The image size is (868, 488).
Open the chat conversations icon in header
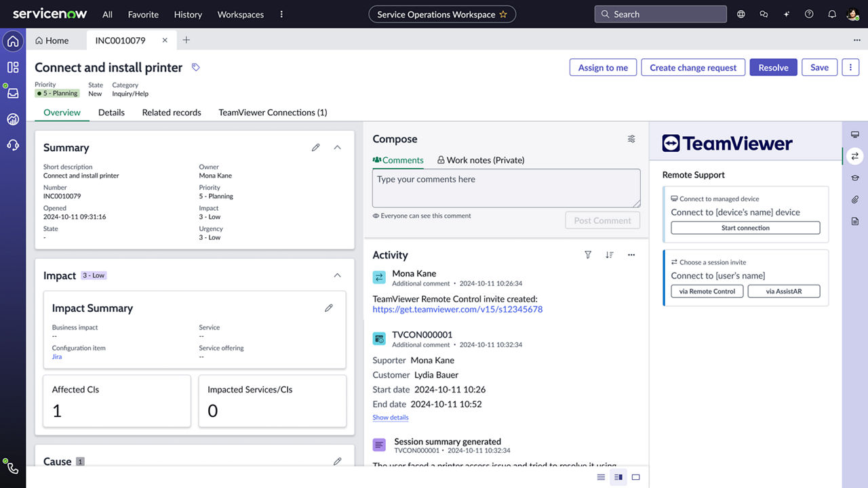pos(764,14)
